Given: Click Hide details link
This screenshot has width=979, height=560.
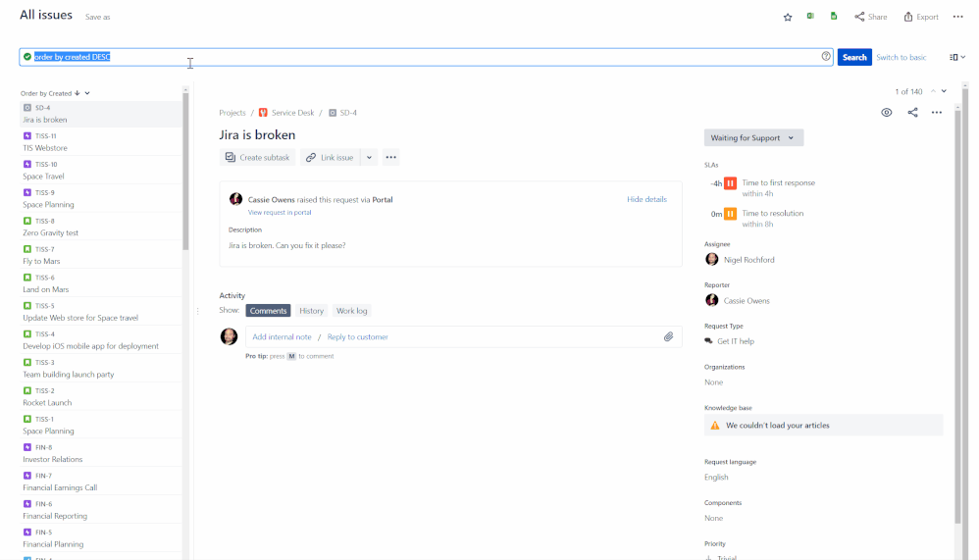Looking at the screenshot, I should click(646, 199).
